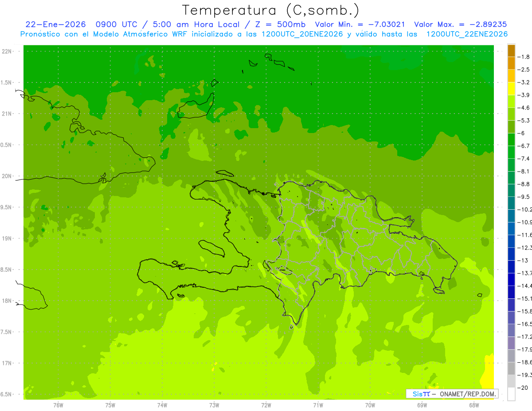Click the "-2.5" colorbar label

pyautogui.click(x=524, y=70)
